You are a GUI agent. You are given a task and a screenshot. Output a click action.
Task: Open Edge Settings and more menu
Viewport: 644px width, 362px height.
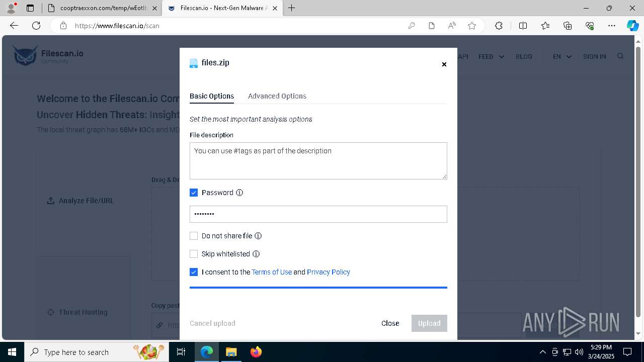tap(612, 26)
